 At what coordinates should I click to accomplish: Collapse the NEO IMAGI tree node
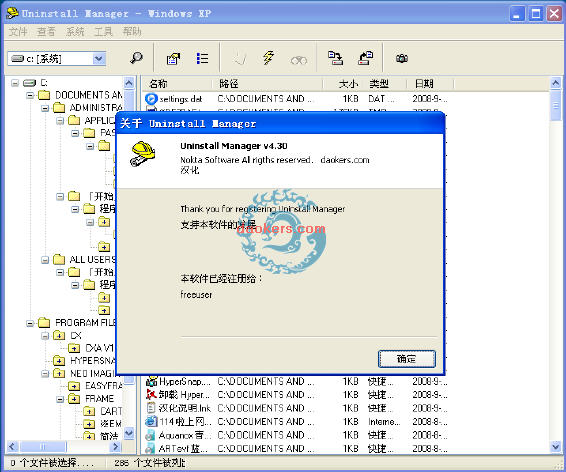coord(45,373)
